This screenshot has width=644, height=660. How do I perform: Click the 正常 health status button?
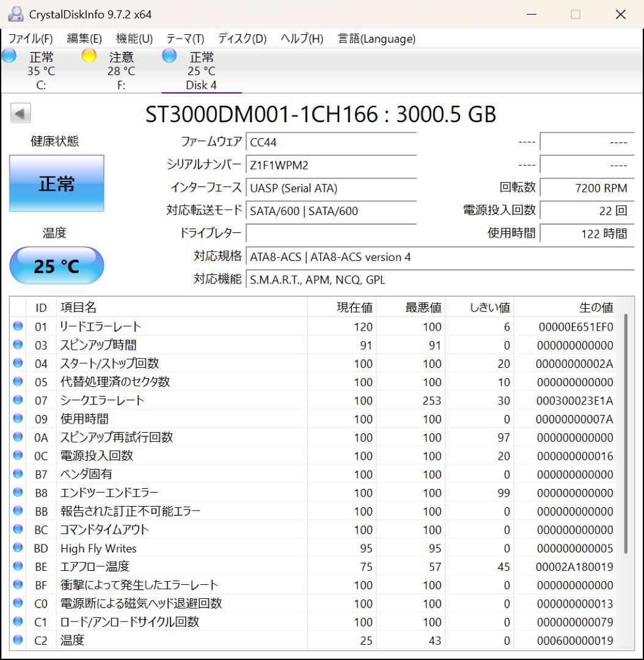tap(57, 183)
